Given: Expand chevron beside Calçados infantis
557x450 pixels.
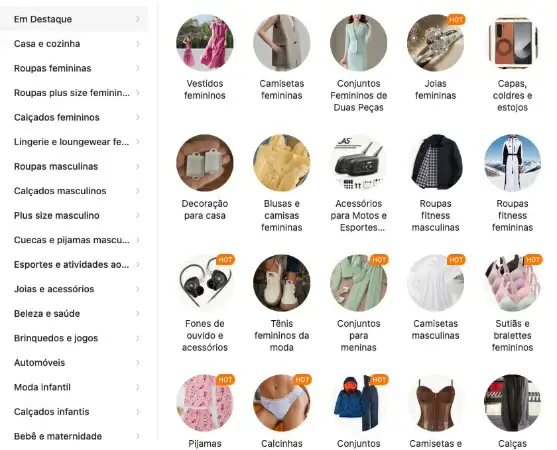Looking at the screenshot, I should coord(138,411).
